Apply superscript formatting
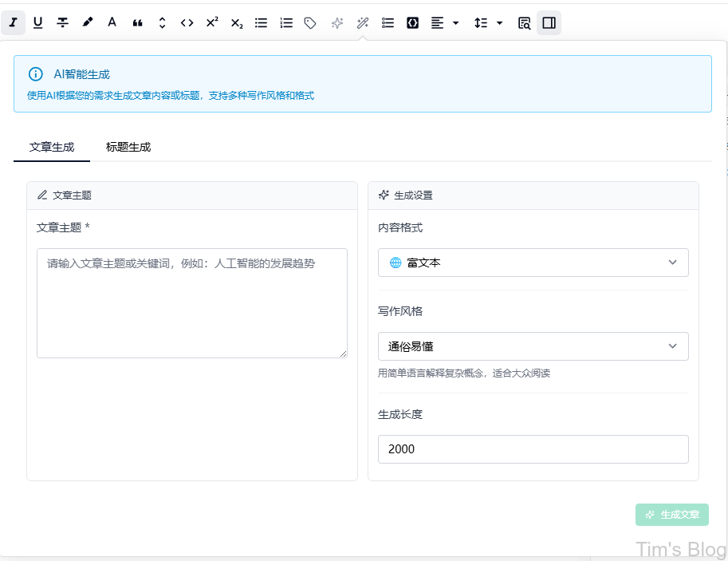The height and width of the screenshot is (561, 728). pyautogui.click(x=211, y=22)
